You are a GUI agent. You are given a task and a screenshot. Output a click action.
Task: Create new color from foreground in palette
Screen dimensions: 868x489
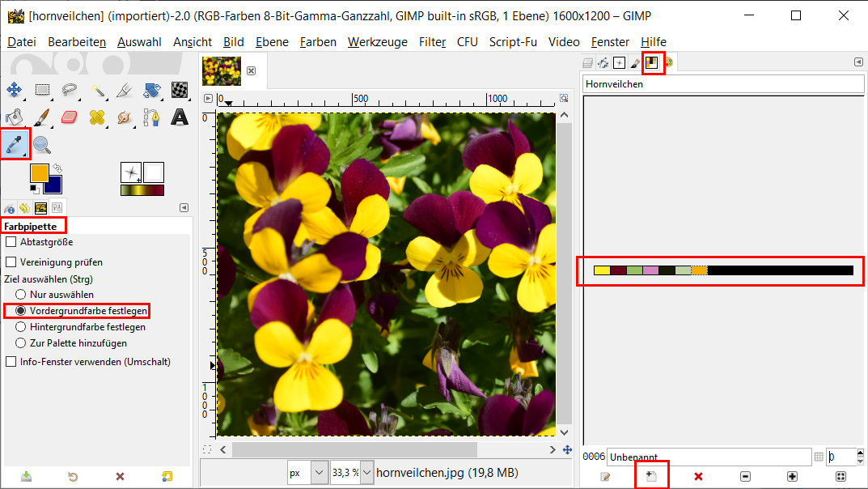pyautogui.click(x=651, y=476)
